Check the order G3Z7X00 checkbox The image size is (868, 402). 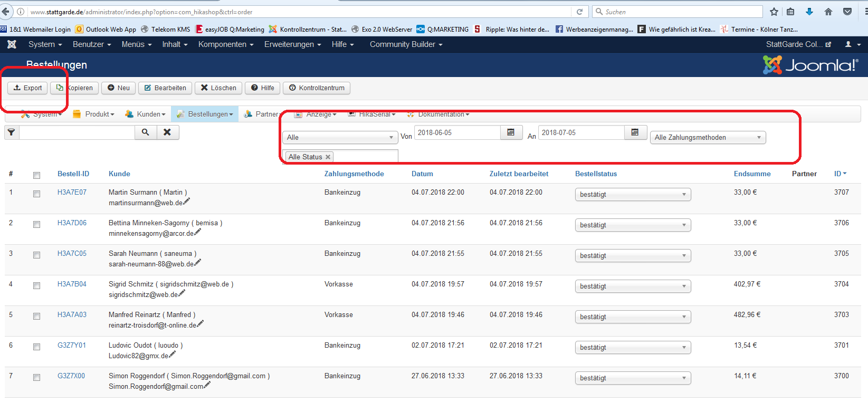coord(36,377)
